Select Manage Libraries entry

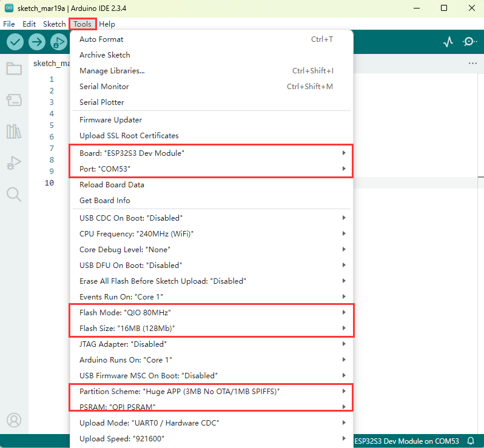click(212, 71)
